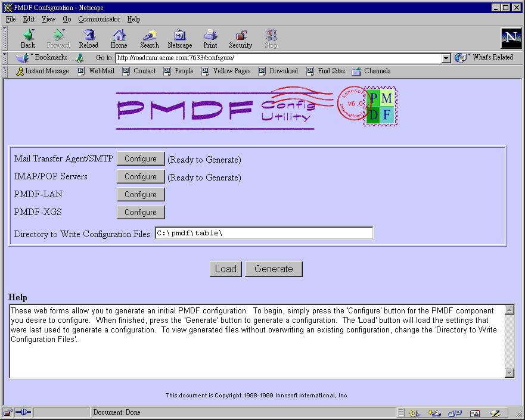The height and width of the screenshot is (420, 525).
Task: Go to the Home page icon
Action: coord(119,38)
